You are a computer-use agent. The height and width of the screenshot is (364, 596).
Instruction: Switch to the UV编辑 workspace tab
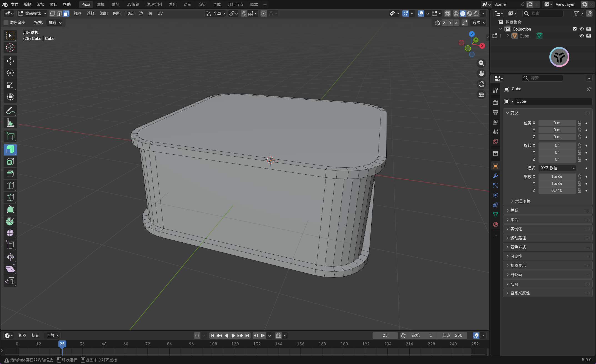coord(133,4)
